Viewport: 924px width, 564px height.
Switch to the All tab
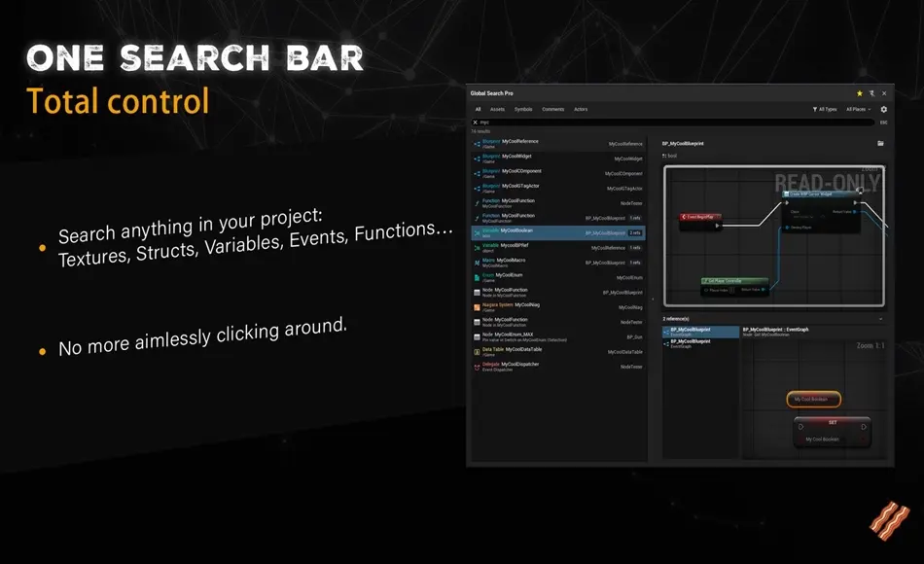point(478,109)
